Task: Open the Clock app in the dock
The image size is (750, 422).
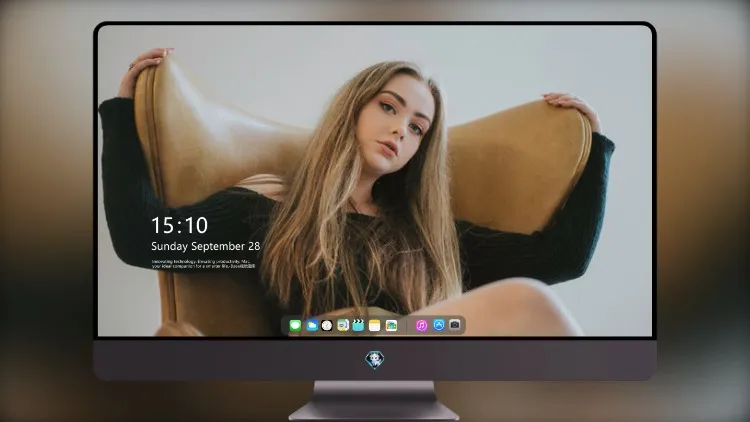Action: [327, 326]
